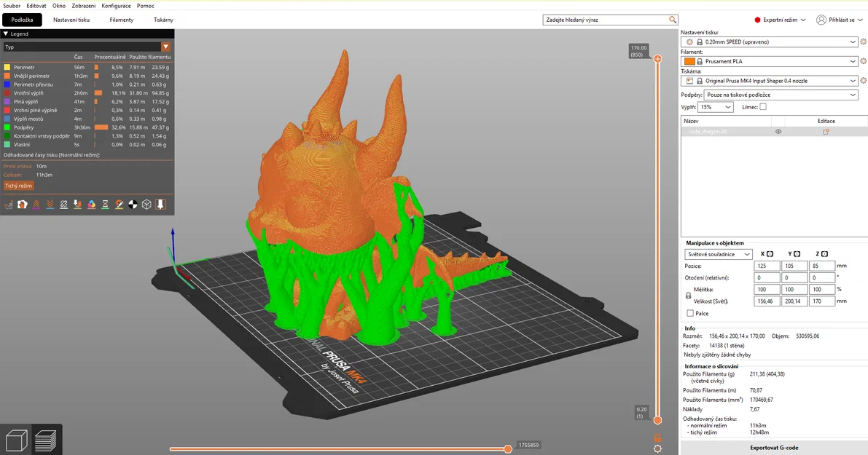Reset Y coordinate icon in object manipulation
868x455 pixels.
coord(797,254)
